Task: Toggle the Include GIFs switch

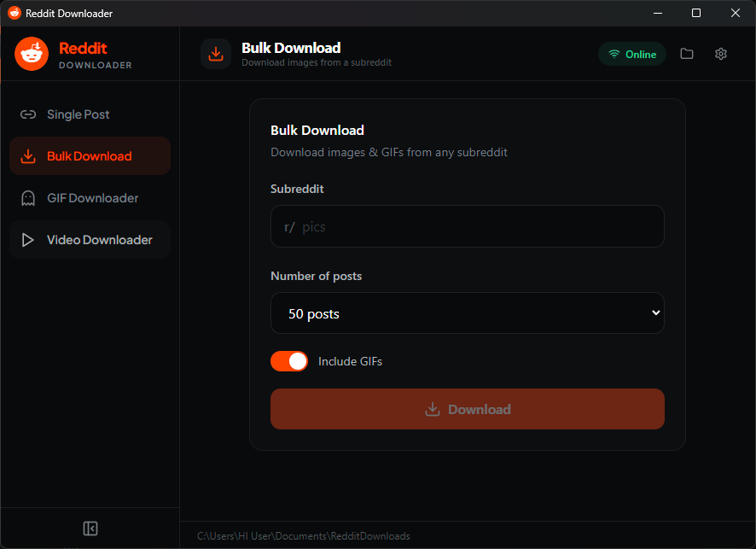Action: (288, 361)
